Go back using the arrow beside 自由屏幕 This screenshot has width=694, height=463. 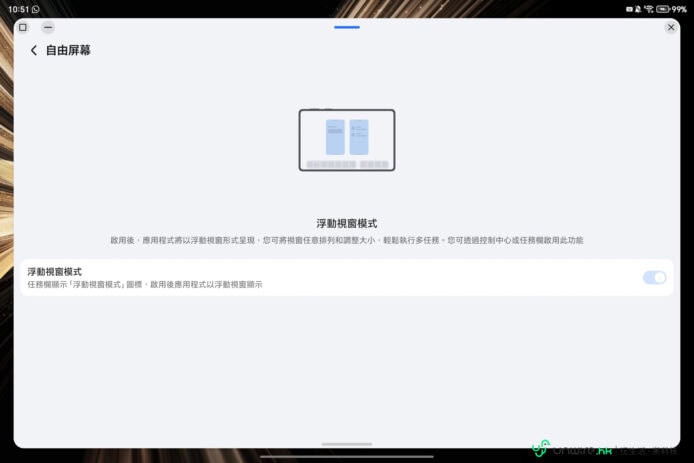[34, 50]
